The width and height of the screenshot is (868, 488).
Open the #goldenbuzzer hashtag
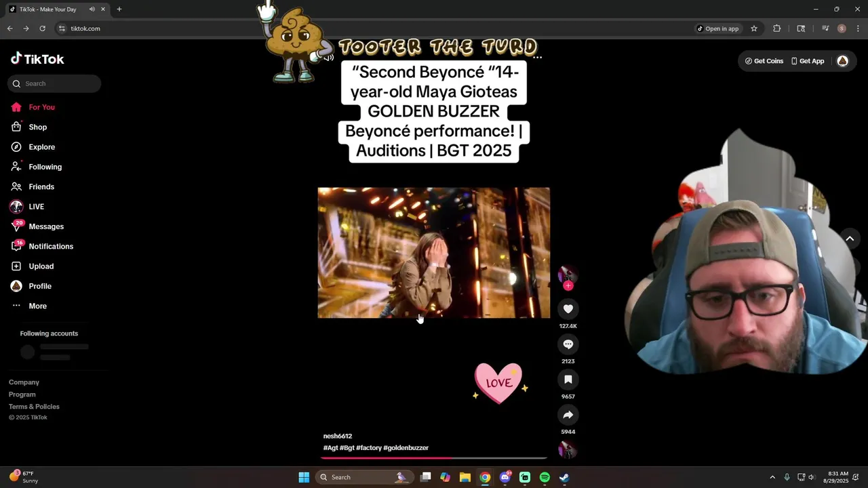[406, 448]
